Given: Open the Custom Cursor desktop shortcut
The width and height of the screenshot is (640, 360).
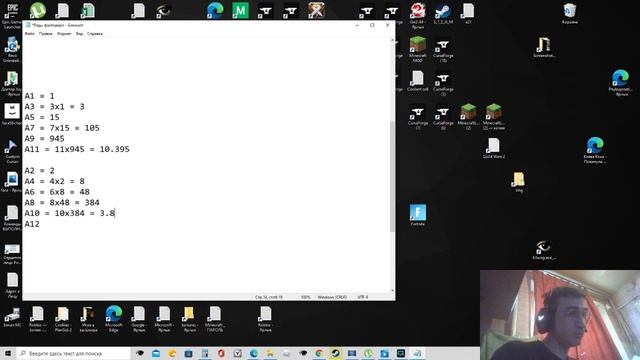Looking at the screenshot, I should click(x=12, y=151).
